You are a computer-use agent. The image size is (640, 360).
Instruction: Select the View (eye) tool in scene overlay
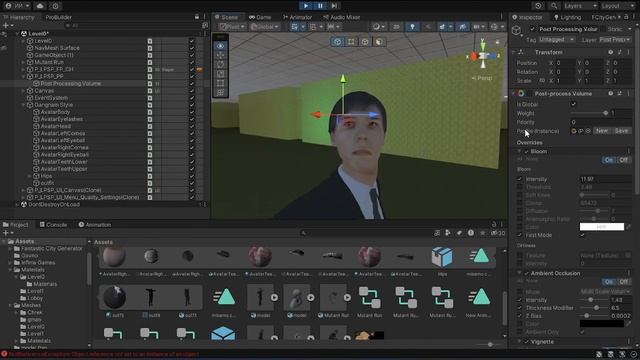click(220, 46)
